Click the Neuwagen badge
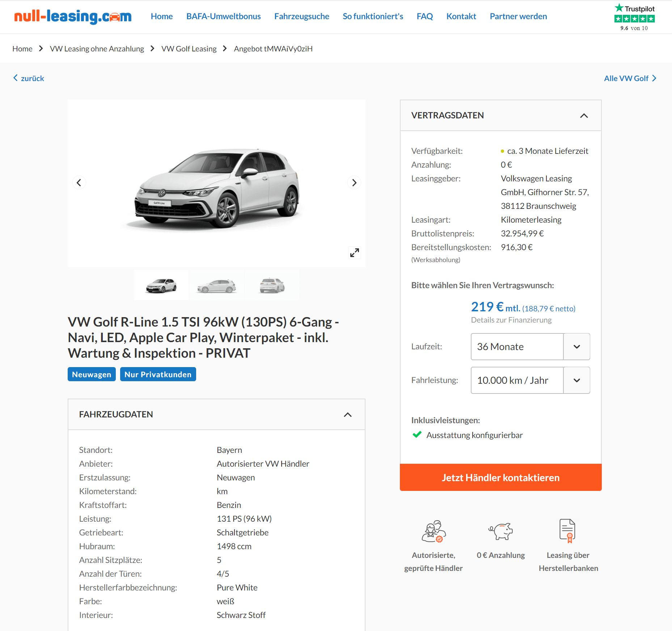 pyautogui.click(x=92, y=374)
